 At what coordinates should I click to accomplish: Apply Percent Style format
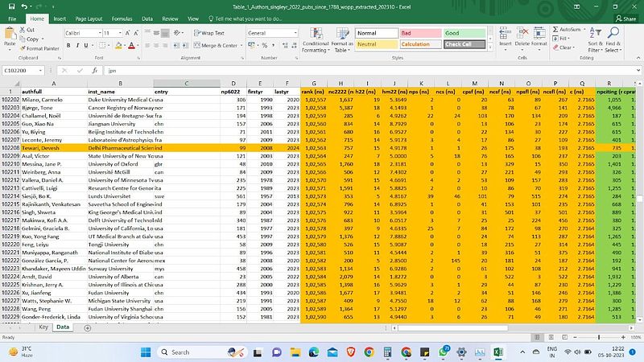[x=265, y=45]
